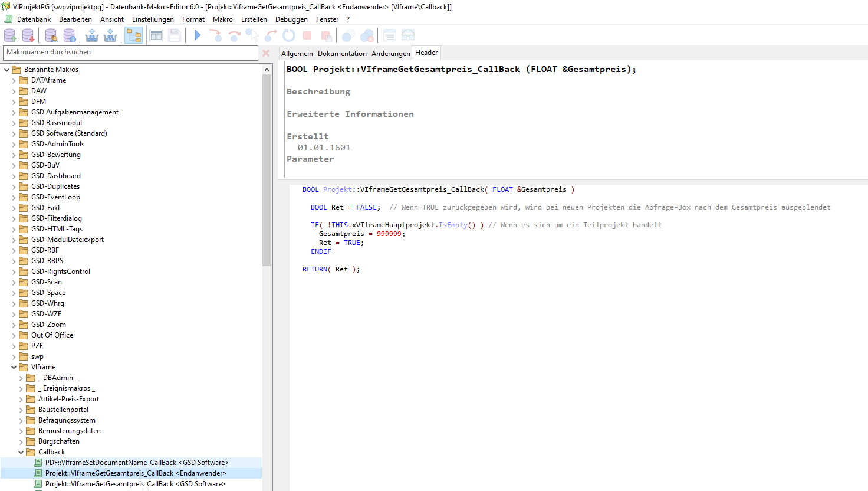Open the Fenster menu
The width and height of the screenshot is (868, 491).
(x=327, y=19)
